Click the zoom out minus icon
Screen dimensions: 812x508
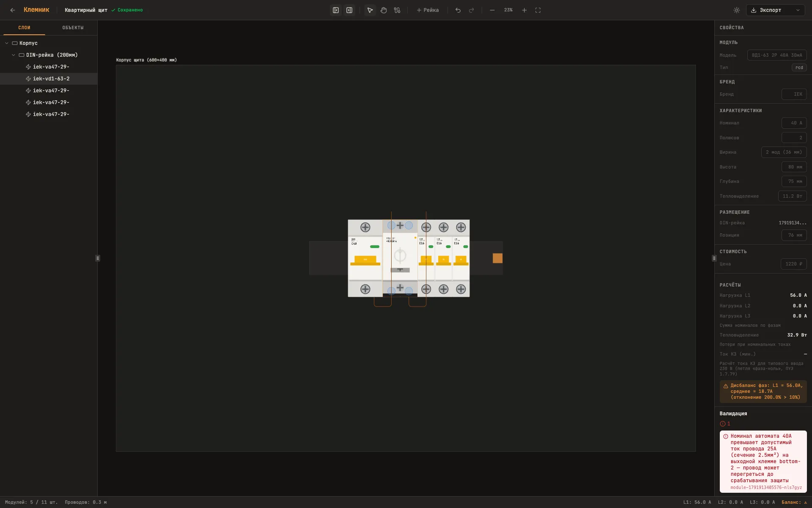pyautogui.click(x=492, y=10)
